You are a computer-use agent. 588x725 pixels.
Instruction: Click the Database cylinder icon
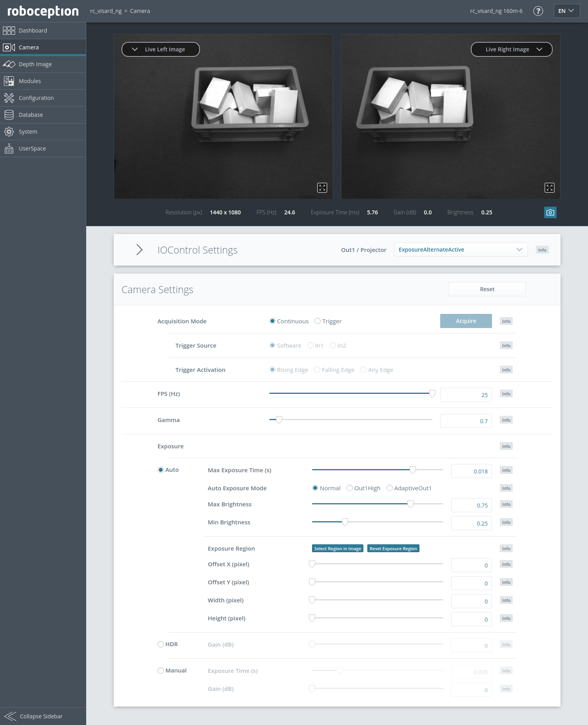tap(9, 115)
